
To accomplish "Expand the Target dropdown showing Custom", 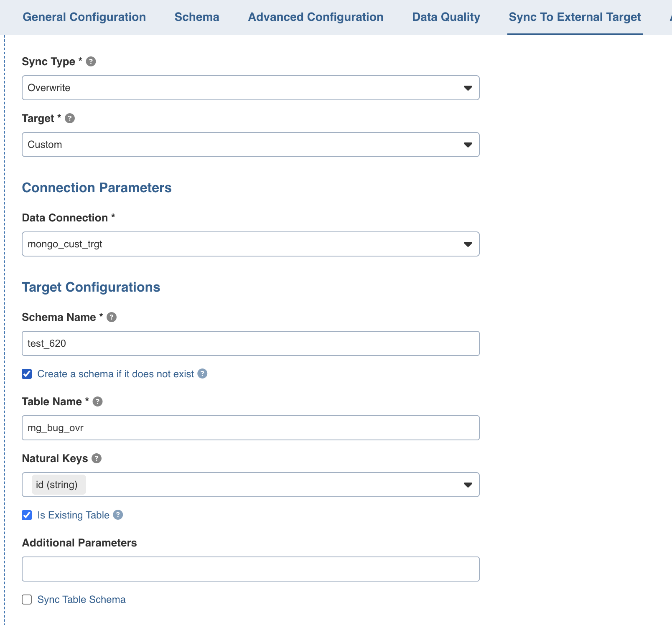I will point(250,145).
